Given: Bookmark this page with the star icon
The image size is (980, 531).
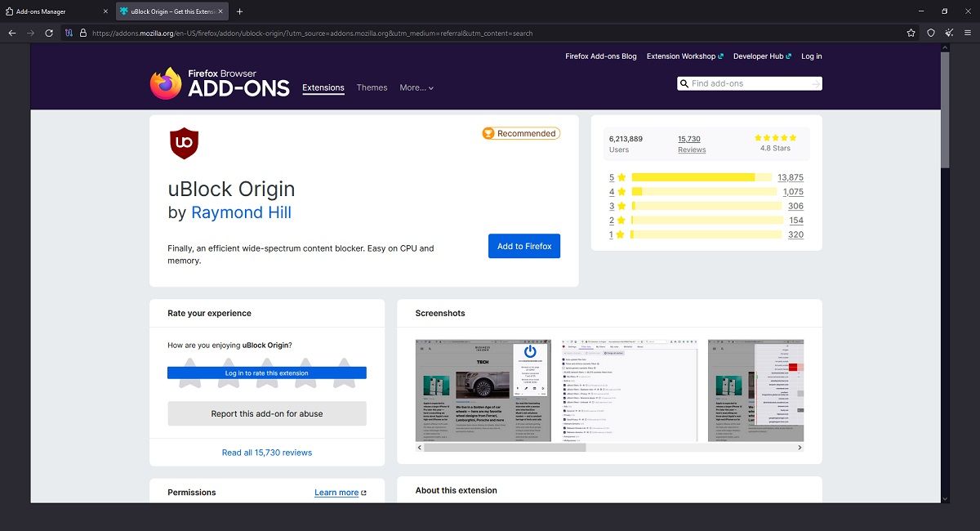Looking at the screenshot, I should (x=911, y=33).
